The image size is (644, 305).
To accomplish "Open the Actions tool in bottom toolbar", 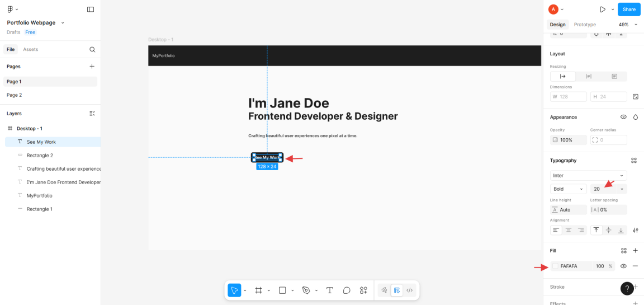I will (363, 290).
